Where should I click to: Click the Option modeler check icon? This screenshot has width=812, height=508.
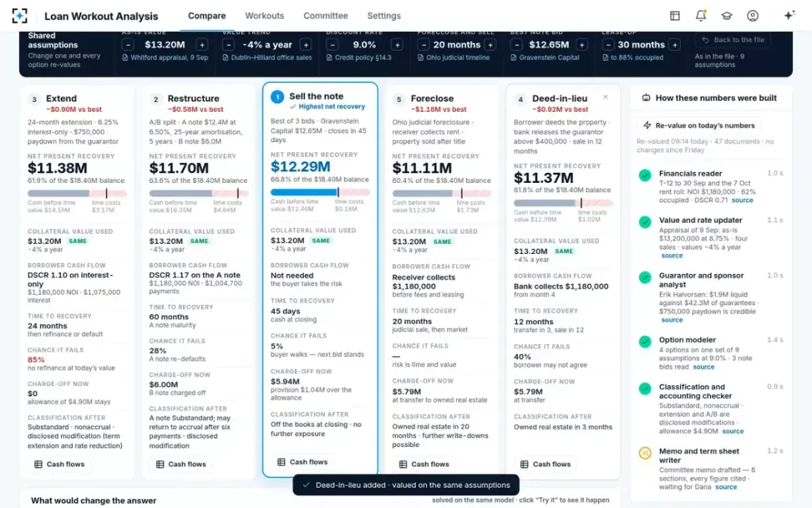[x=646, y=342]
